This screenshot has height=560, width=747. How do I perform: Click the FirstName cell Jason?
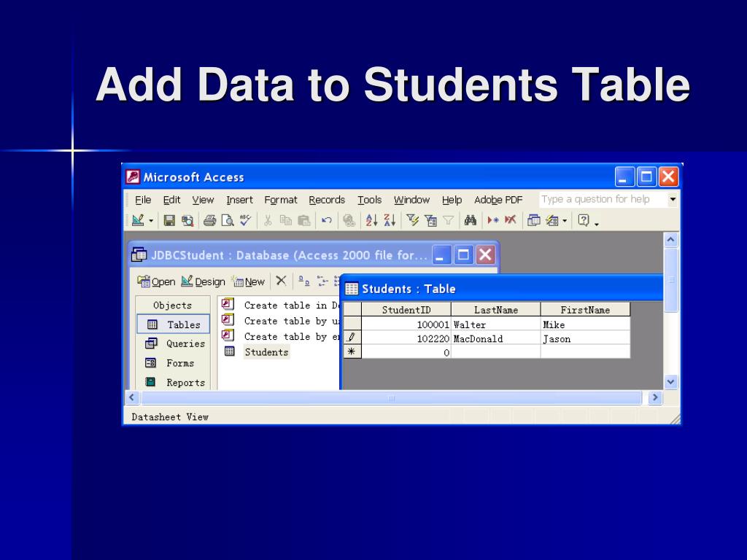click(586, 338)
